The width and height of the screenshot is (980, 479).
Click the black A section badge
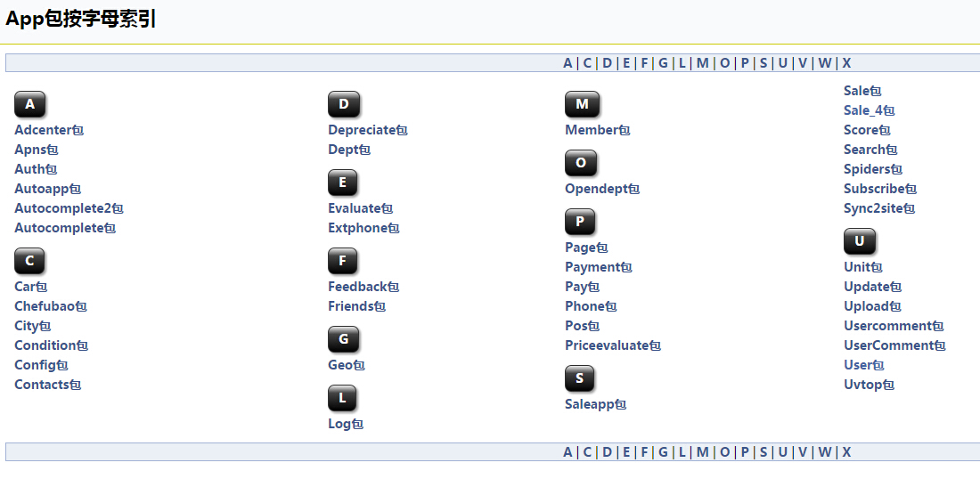[30, 104]
